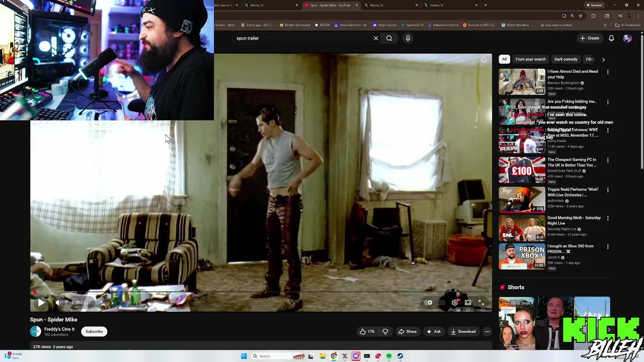Click the taskbar Search box
Screen dimensions: 644x362
(x=278, y=356)
